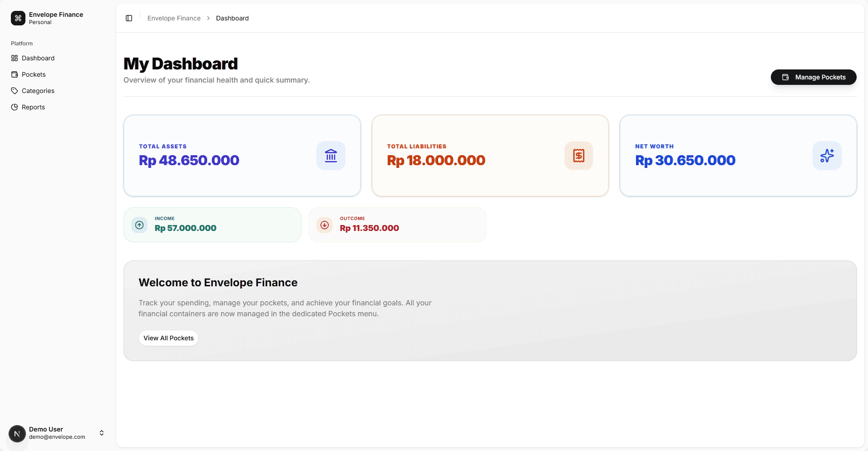The image size is (868, 451).
Task: Click the NET WORTH label
Action: point(654,147)
